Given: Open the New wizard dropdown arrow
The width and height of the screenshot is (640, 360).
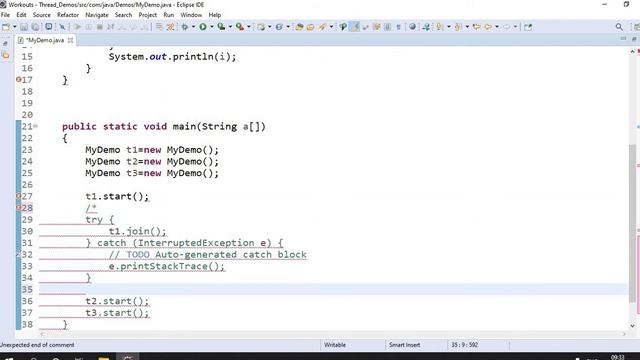Looking at the screenshot, I should [14, 27].
